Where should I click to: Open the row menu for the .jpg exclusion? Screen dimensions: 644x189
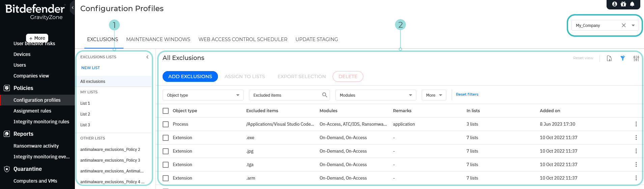[x=636, y=151]
